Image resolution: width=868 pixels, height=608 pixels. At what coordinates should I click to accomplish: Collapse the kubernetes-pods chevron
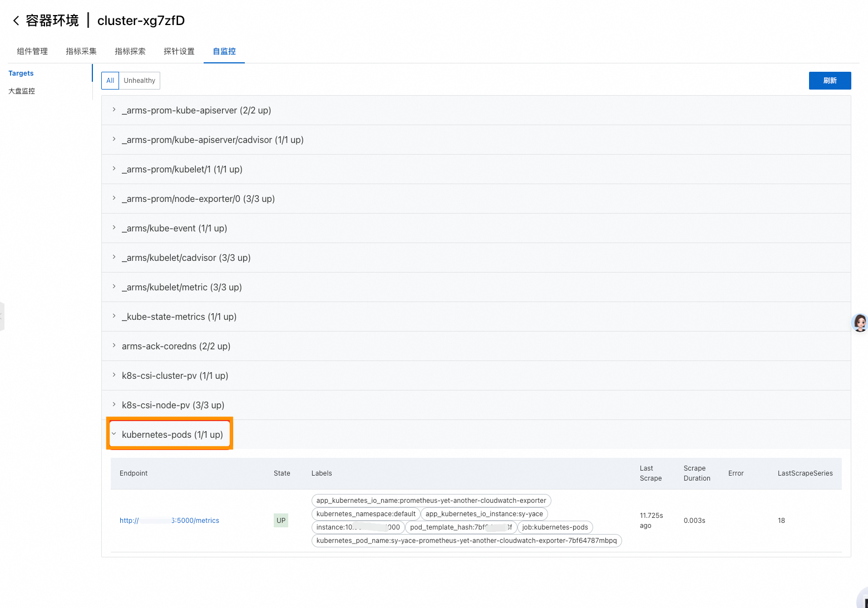[x=114, y=434]
